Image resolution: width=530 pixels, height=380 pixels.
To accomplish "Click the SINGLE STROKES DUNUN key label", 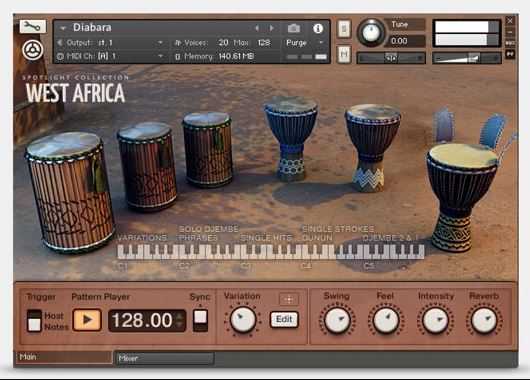I will pyautogui.click(x=338, y=233).
